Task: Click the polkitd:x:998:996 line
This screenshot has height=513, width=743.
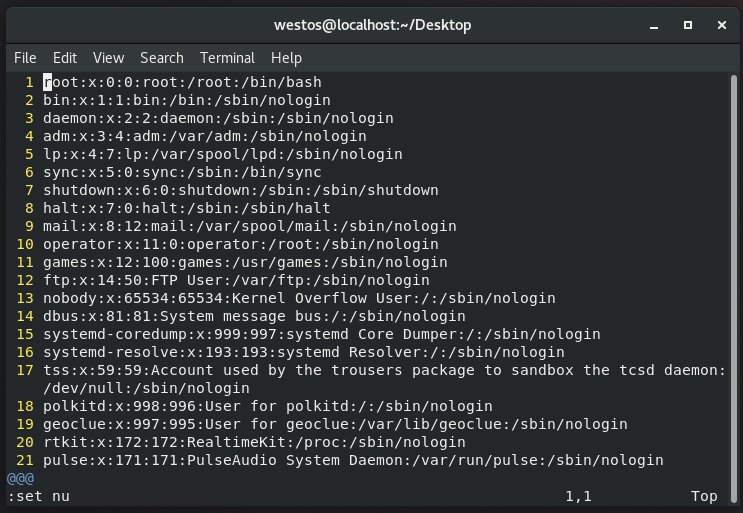Action: (268, 406)
